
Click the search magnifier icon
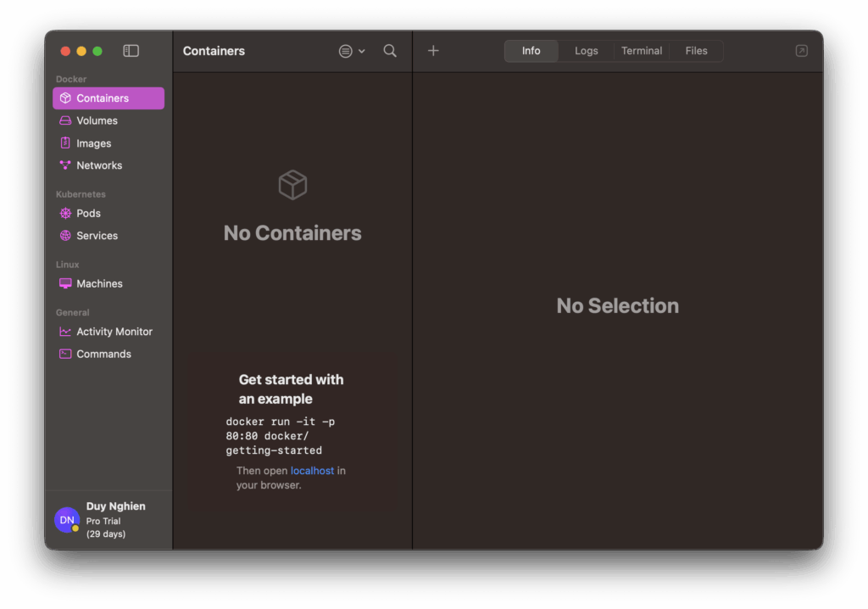tap(390, 51)
